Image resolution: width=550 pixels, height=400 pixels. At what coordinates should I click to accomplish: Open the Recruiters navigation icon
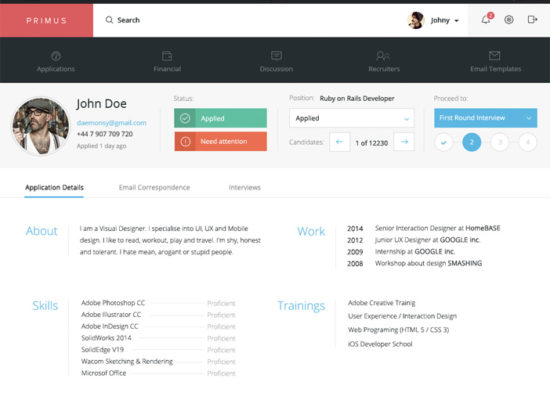(383, 55)
